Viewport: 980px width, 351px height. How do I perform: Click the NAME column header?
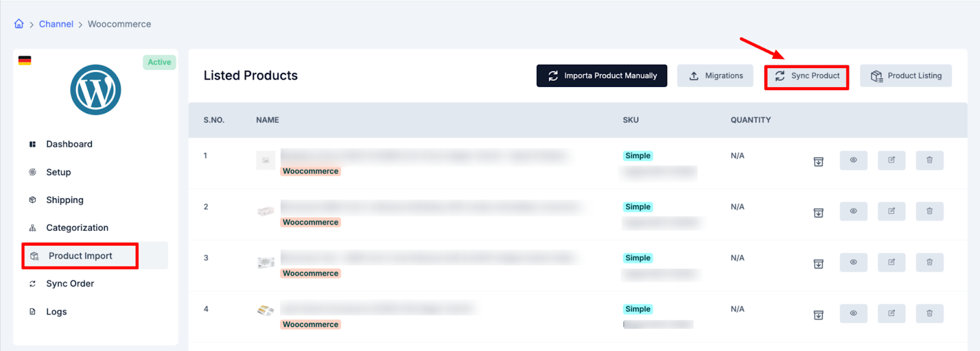[268, 120]
